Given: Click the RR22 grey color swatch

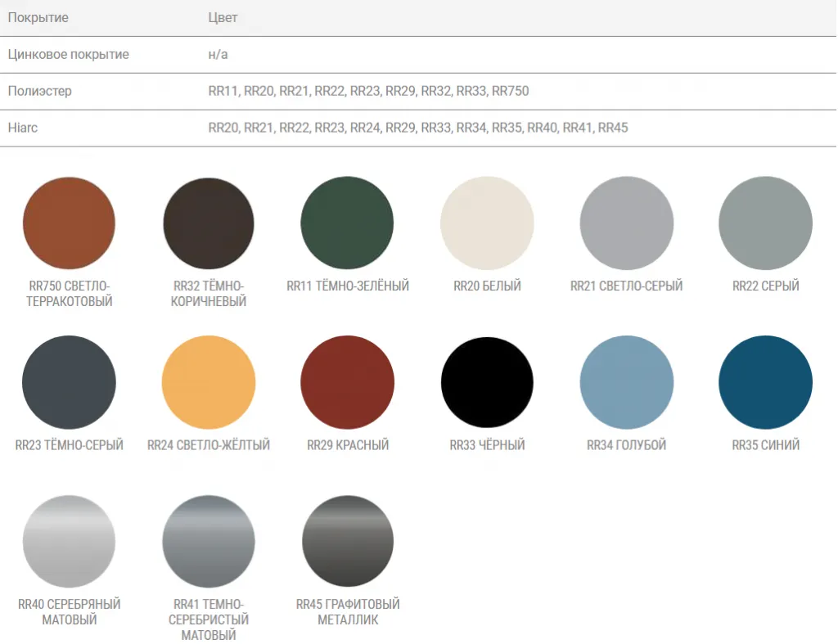Looking at the screenshot, I should [765, 223].
